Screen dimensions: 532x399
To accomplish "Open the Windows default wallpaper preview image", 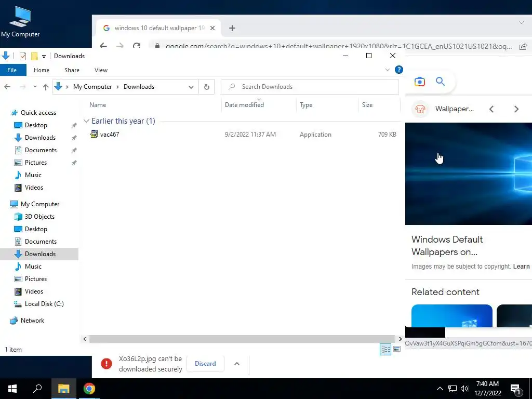I will (x=469, y=174).
